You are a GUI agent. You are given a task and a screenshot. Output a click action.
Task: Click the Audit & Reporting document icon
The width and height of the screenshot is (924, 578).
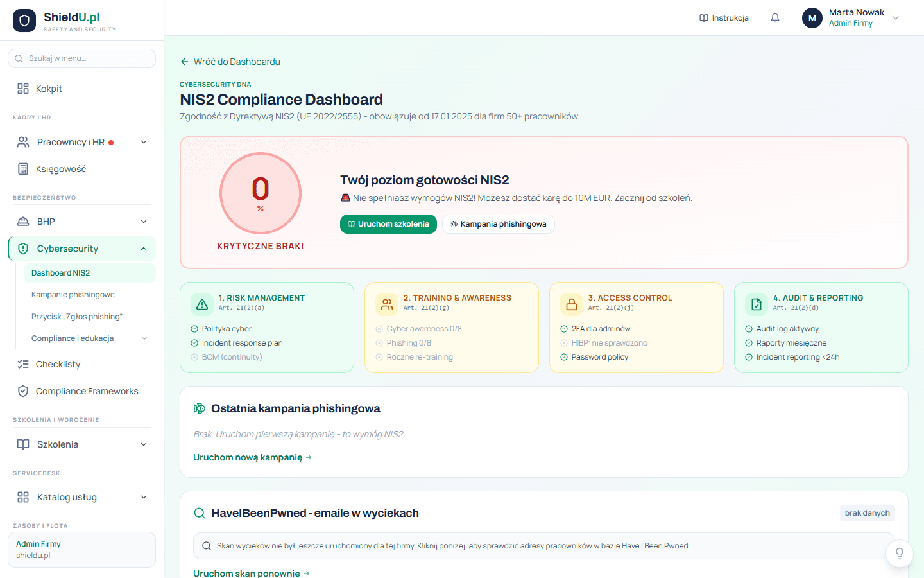point(757,304)
